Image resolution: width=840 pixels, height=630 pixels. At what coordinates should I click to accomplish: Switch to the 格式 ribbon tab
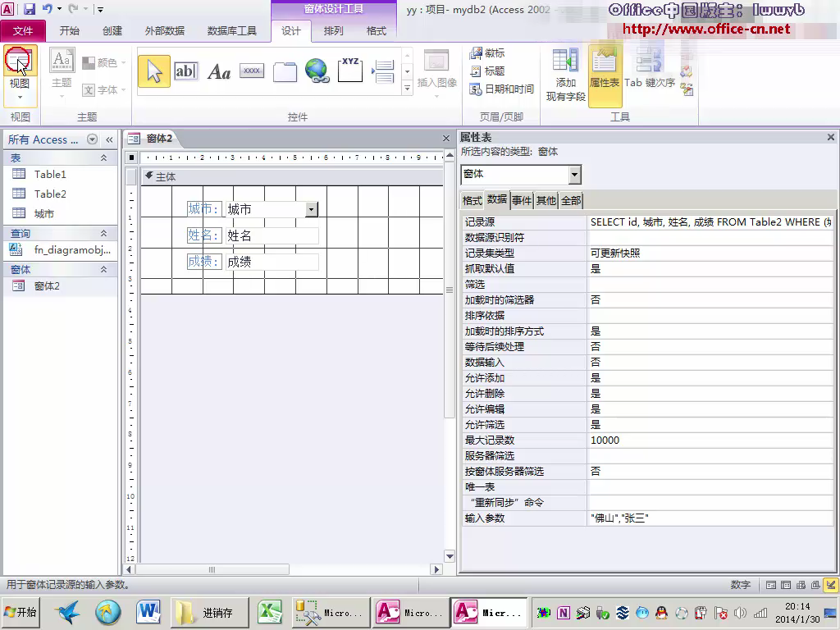click(x=376, y=31)
